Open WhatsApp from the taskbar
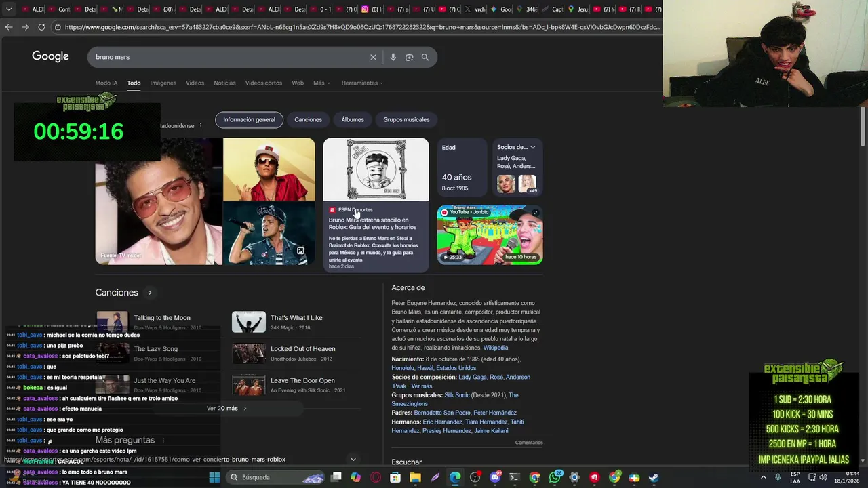Viewport: 868px width, 488px height. click(x=555, y=477)
